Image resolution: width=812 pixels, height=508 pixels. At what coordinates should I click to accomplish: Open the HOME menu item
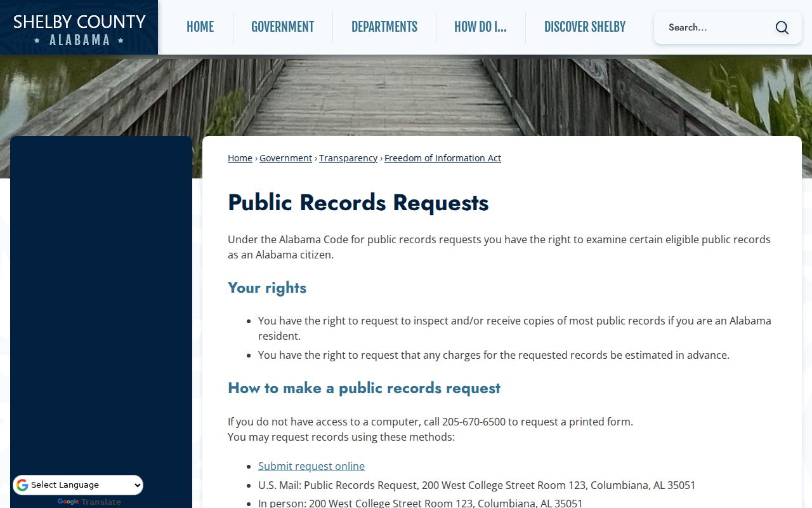(x=200, y=27)
